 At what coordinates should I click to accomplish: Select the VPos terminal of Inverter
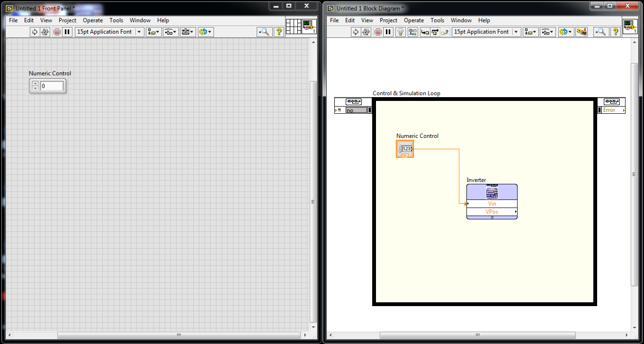click(x=492, y=212)
